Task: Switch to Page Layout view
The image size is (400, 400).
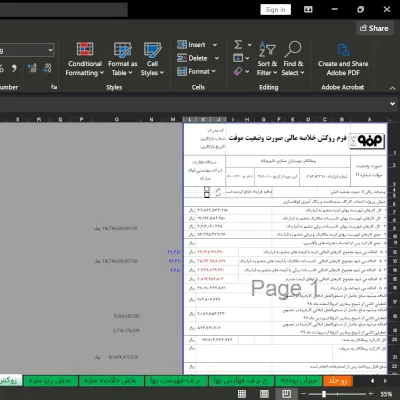Action: pyautogui.click(x=264, y=394)
